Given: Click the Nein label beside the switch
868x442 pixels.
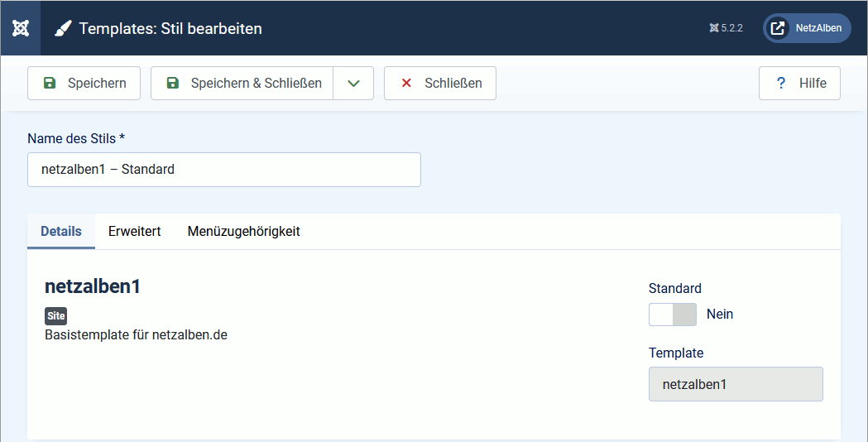Looking at the screenshot, I should click(x=720, y=315).
